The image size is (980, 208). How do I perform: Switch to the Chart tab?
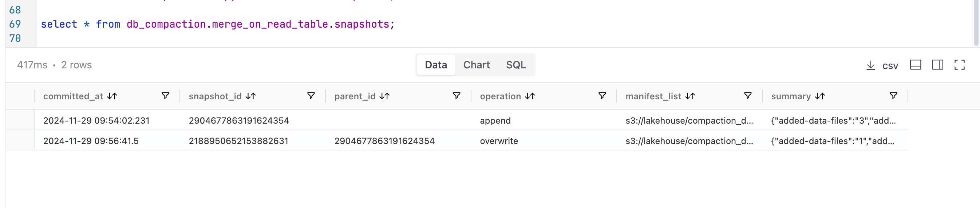(476, 65)
